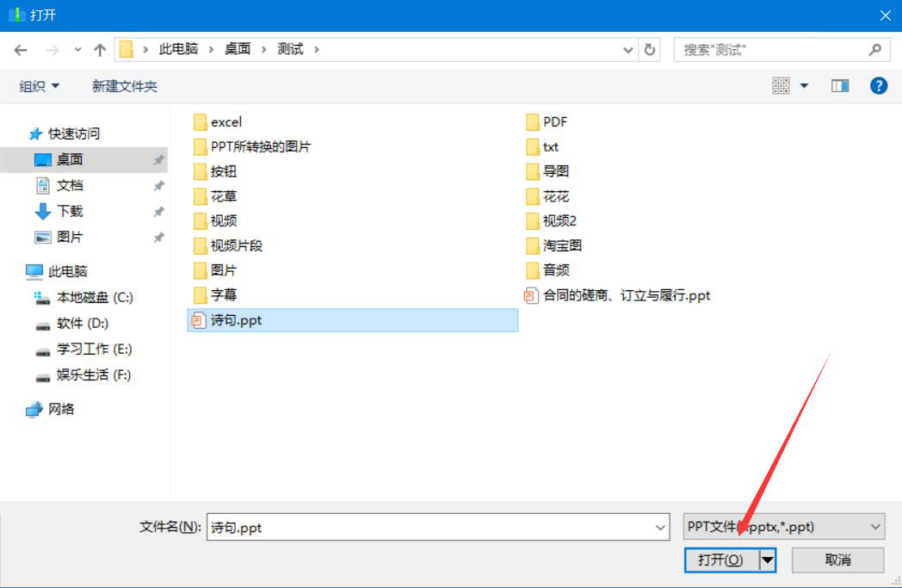Click the 打开(O) button
Viewport: 902px width, 588px height.
click(x=720, y=560)
